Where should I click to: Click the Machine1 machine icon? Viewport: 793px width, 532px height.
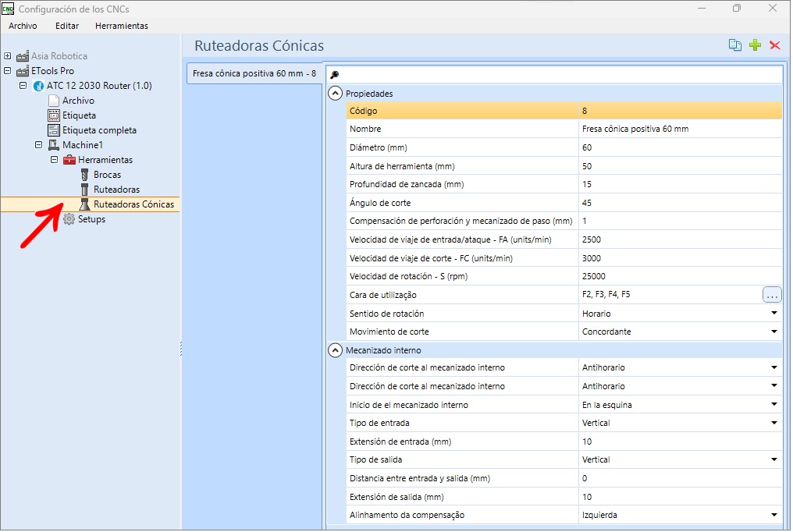tap(54, 145)
